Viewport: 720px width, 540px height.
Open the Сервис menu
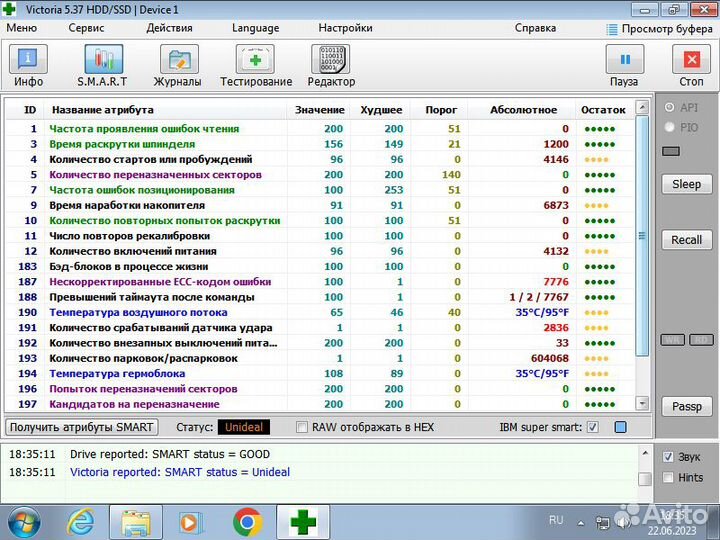(x=86, y=28)
